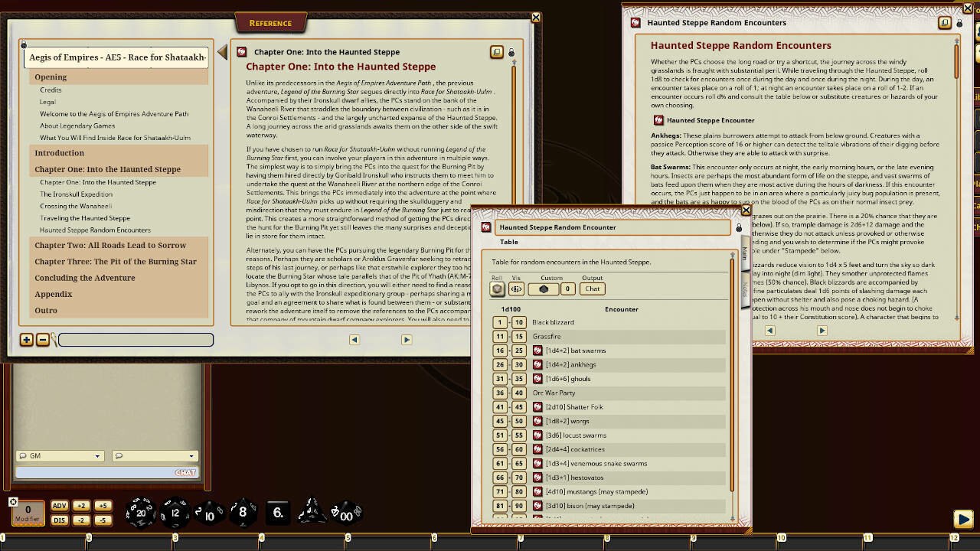This screenshot has height=551, width=980.
Task: Click the d12 die
Action: [175, 513]
